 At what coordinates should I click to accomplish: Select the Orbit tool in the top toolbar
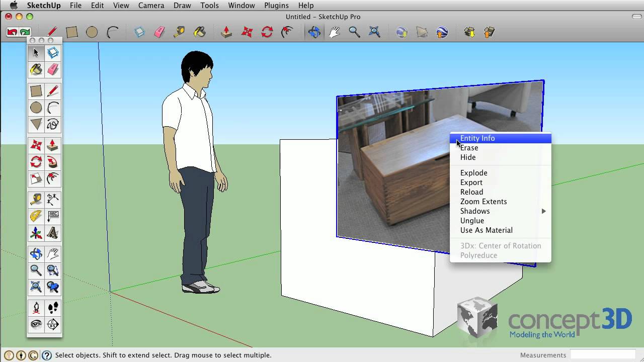pos(314,32)
